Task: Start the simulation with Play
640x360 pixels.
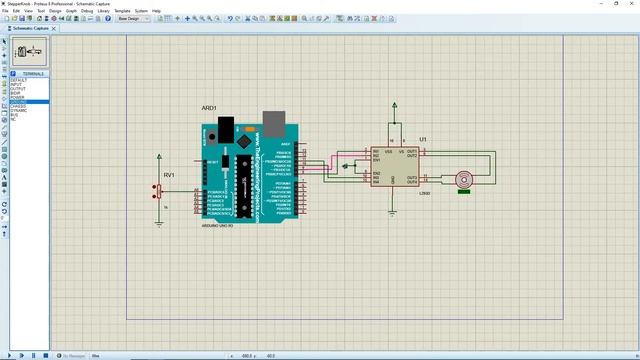Action: (9, 356)
